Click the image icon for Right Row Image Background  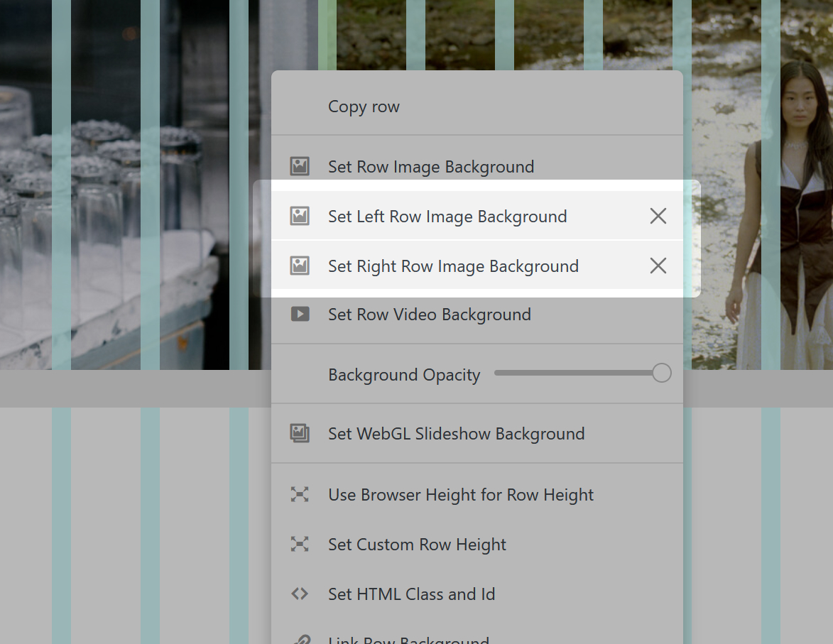tap(300, 266)
